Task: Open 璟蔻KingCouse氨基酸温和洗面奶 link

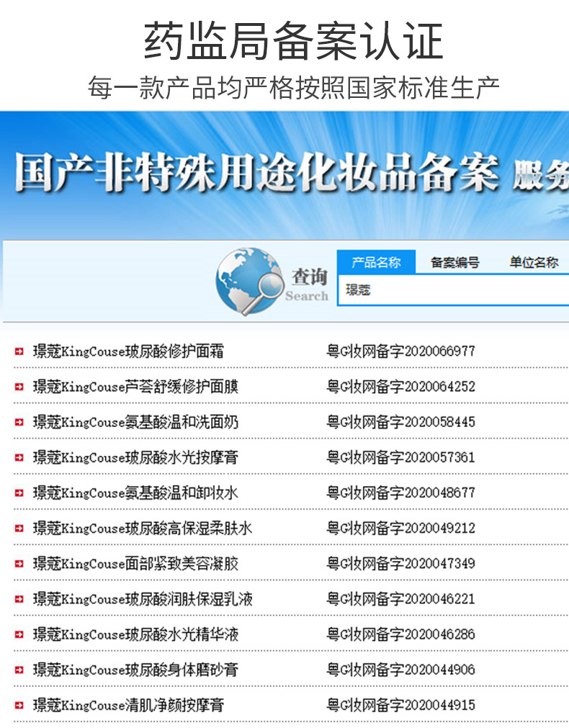Action: click(x=135, y=422)
